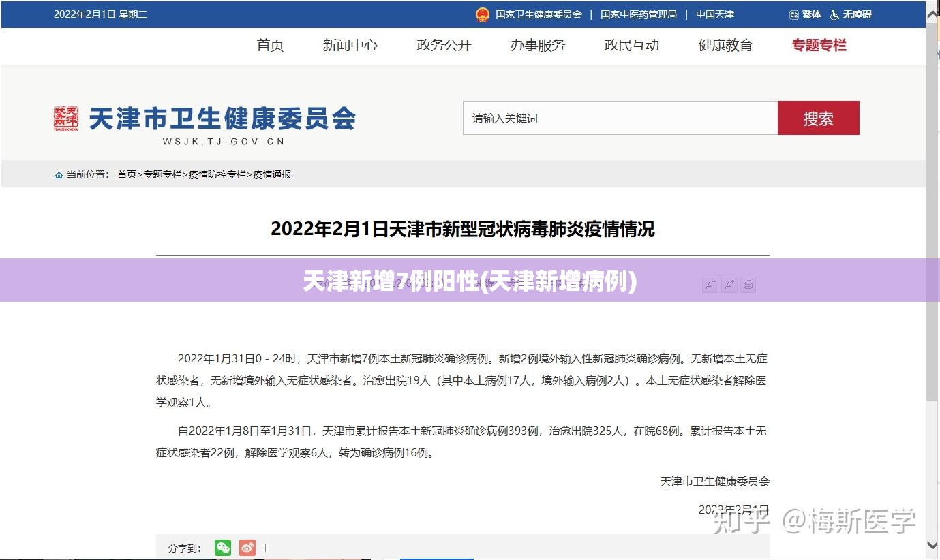Open 国家卫生健康委员会 link
The image size is (940, 560).
point(539,14)
